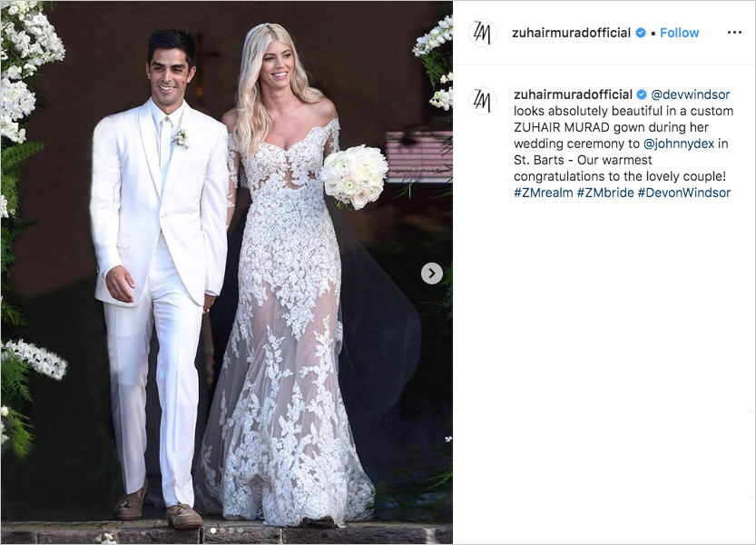Open the @devwindsor mention
This screenshot has width=756, height=545.
click(691, 94)
